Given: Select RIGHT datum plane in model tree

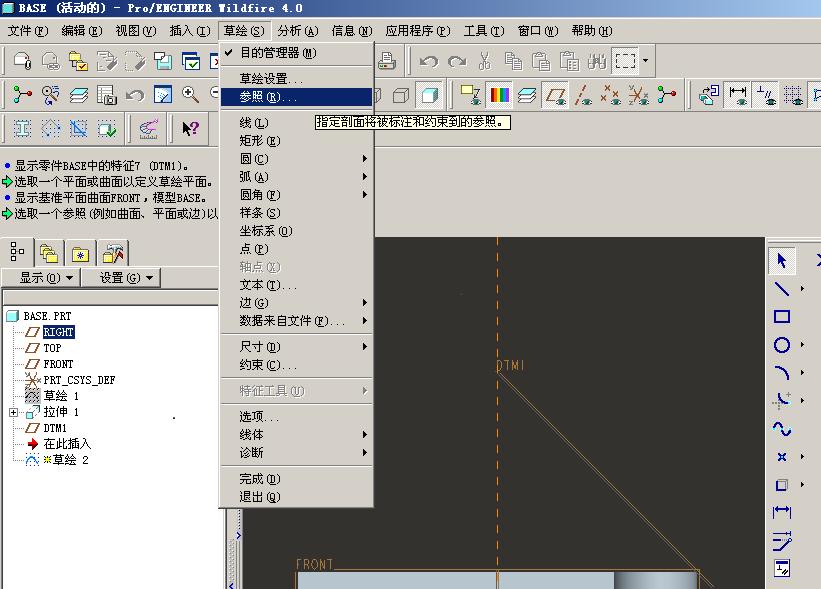Looking at the screenshot, I should pyautogui.click(x=58, y=332).
